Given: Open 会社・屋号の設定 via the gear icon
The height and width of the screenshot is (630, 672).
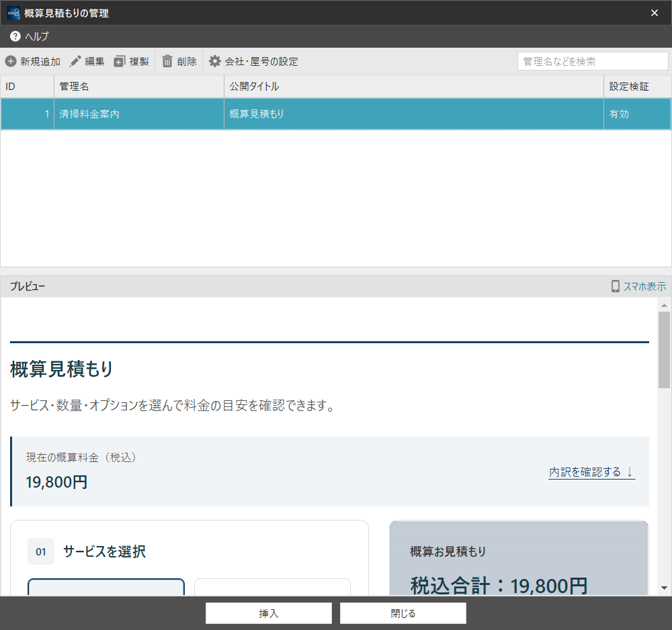Looking at the screenshot, I should point(215,61).
